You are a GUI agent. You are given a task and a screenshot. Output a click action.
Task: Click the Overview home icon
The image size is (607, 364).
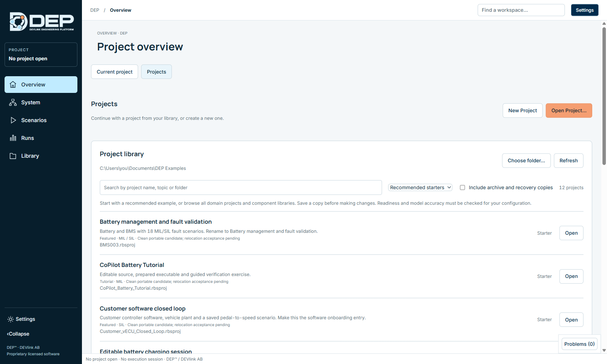(13, 85)
